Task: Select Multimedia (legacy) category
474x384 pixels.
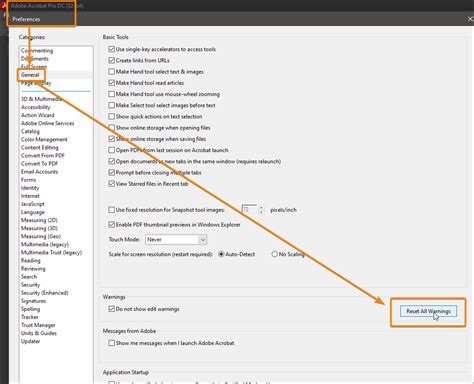Action: click(x=45, y=244)
